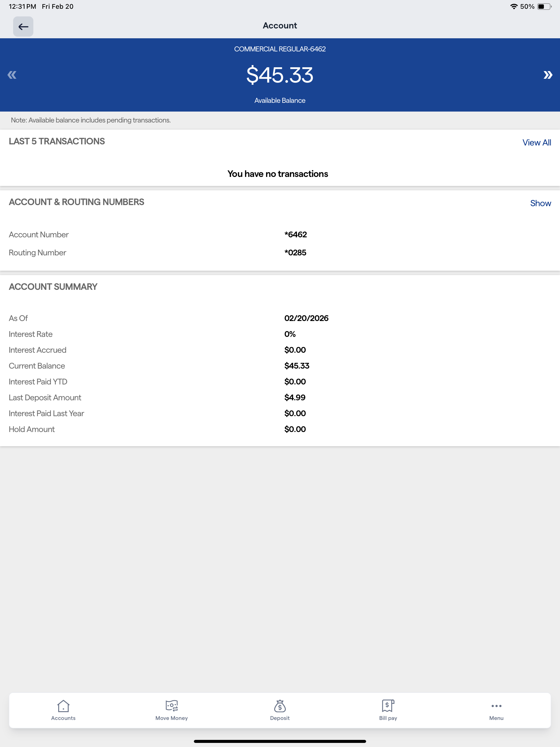Tap the masked account number *6462

(x=296, y=234)
